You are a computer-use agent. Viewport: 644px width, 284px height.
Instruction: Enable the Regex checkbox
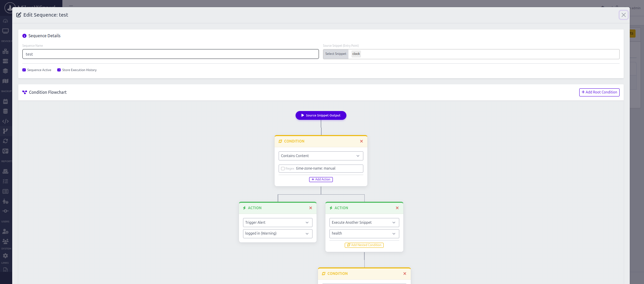(x=283, y=169)
